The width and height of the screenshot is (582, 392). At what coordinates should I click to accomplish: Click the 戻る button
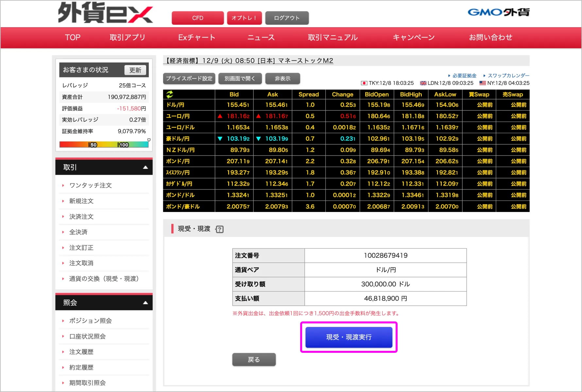[254, 360]
